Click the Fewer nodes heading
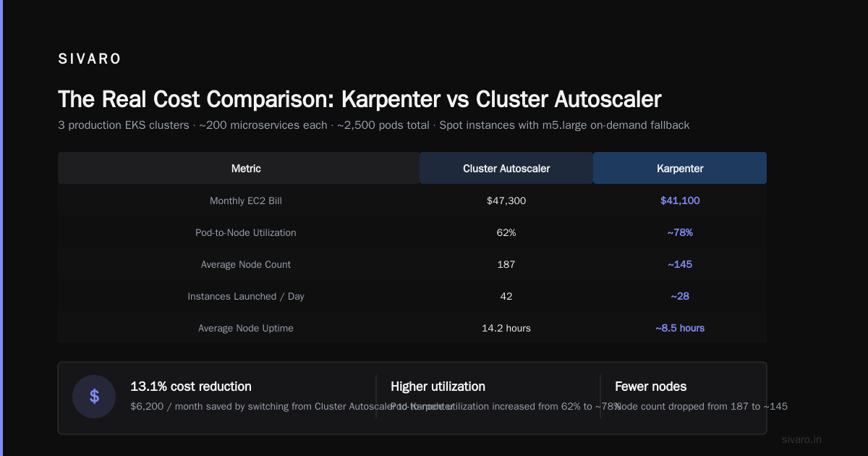868x456 pixels. click(651, 387)
